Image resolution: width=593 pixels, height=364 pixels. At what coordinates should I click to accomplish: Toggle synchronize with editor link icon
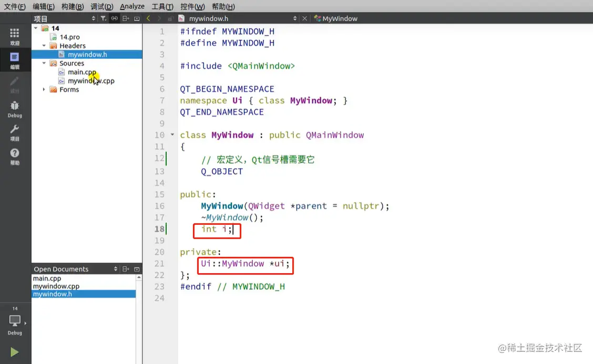114,18
